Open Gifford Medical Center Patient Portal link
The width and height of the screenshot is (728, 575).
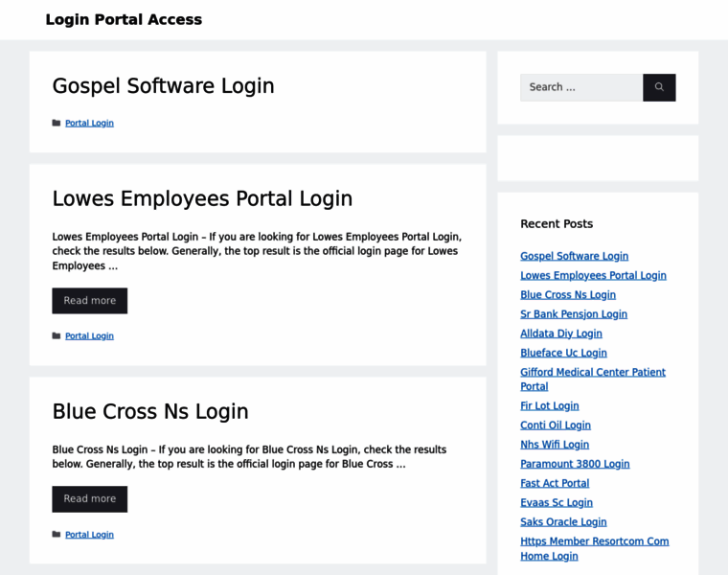click(x=592, y=379)
